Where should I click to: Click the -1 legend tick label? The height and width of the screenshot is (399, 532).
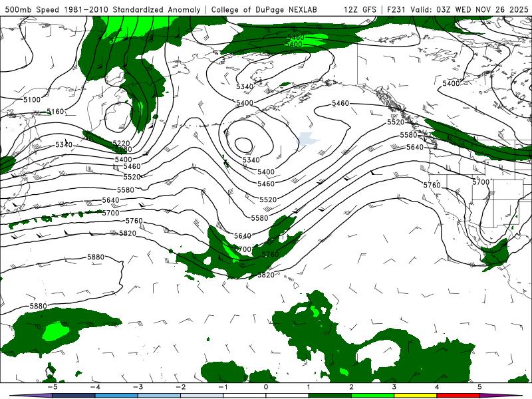[x=223, y=387]
